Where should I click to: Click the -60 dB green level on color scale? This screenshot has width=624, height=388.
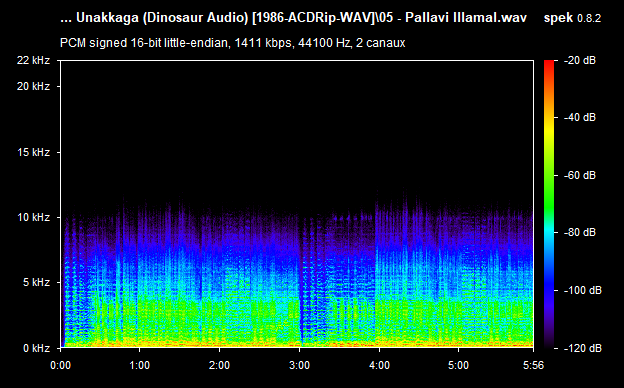coord(549,175)
